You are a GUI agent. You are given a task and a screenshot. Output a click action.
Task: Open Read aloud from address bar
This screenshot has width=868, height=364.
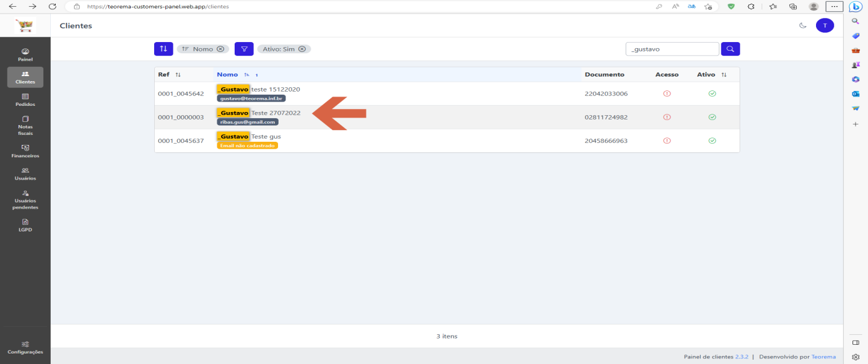pyautogui.click(x=675, y=6)
